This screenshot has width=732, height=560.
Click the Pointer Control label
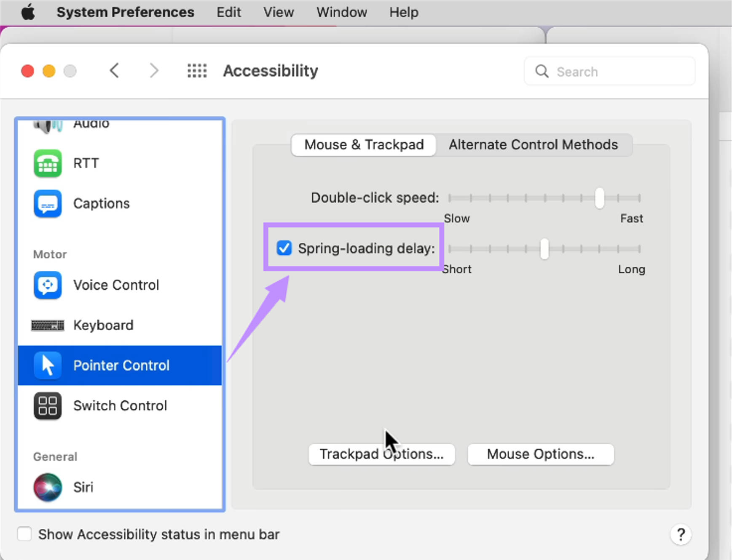[121, 365]
